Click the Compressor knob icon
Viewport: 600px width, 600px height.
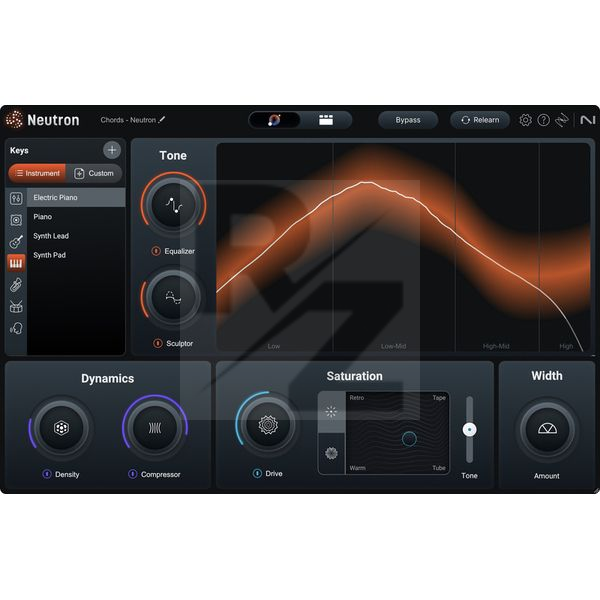[x=155, y=428]
